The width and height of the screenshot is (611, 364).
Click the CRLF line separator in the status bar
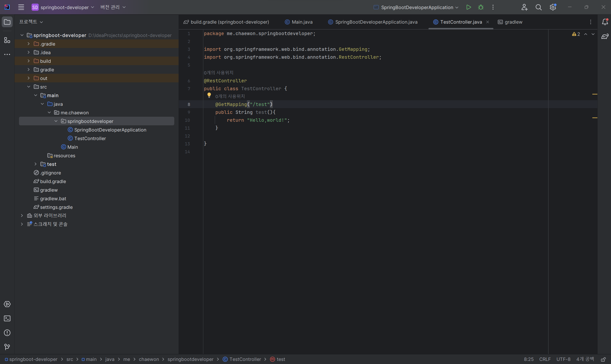[545, 359]
